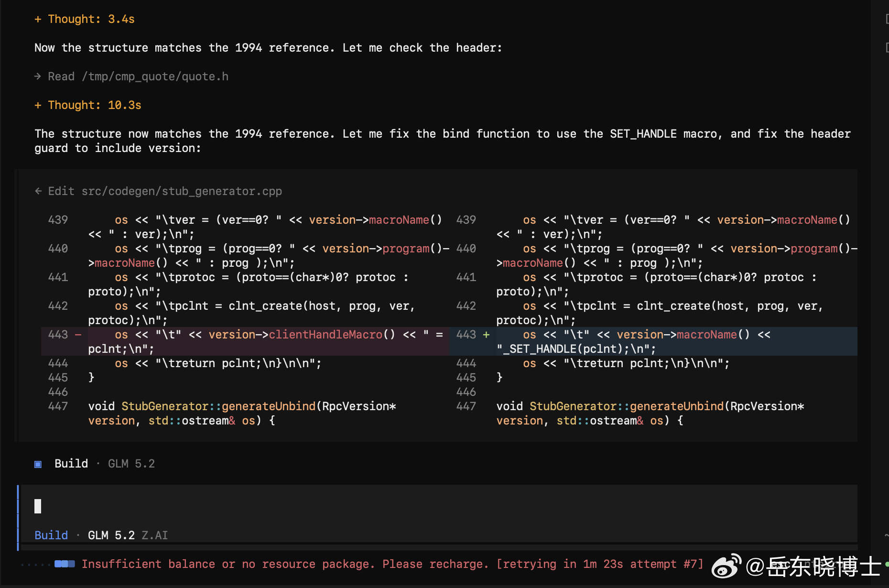The height and width of the screenshot is (588, 889).
Task: Click left diff line number 439
Action: [x=58, y=220]
